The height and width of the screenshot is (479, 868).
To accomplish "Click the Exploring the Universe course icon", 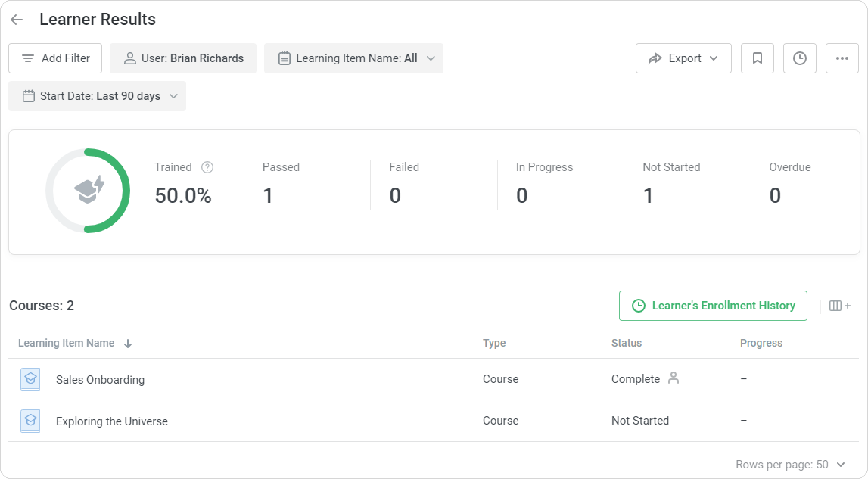I will [x=30, y=421].
